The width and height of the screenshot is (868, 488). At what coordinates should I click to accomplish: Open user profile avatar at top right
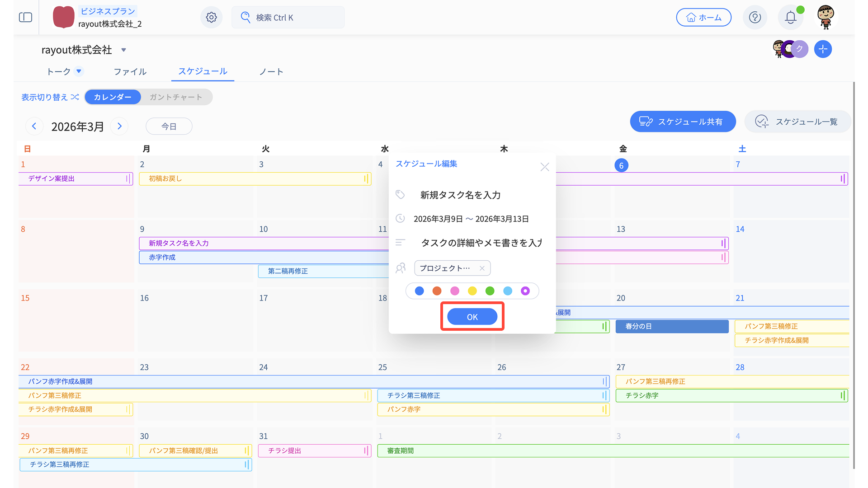(826, 17)
